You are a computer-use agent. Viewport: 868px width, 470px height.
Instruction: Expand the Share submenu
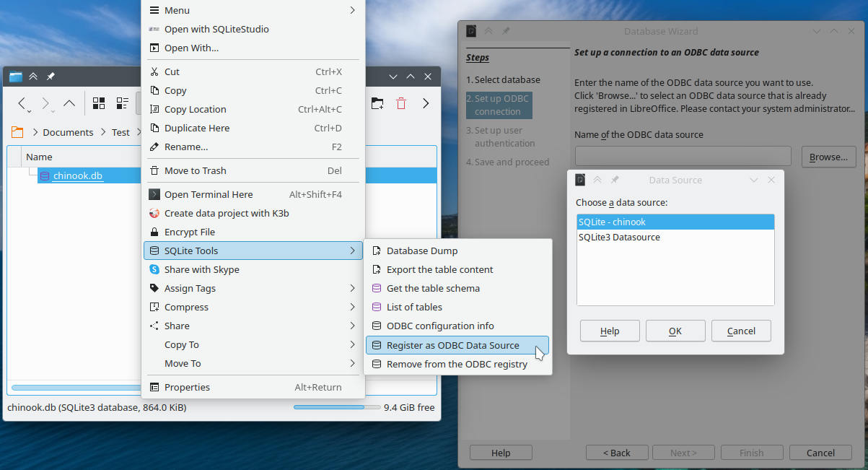tap(253, 326)
